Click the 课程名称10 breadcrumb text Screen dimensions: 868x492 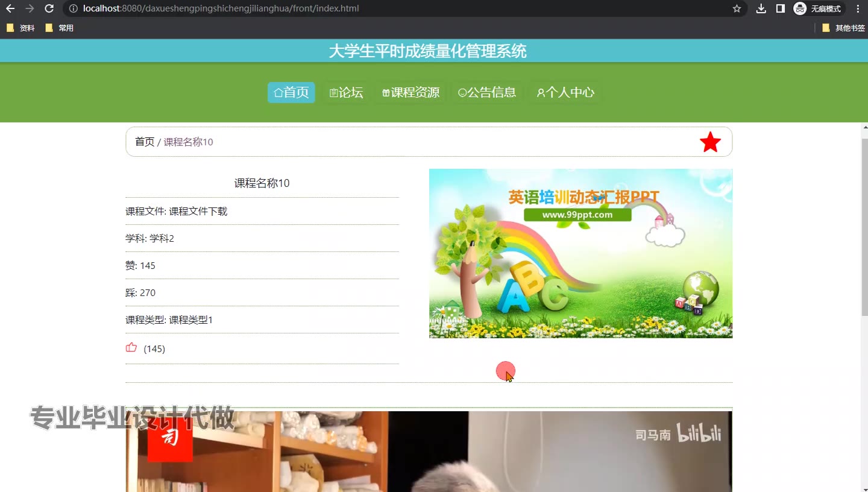click(189, 142)
